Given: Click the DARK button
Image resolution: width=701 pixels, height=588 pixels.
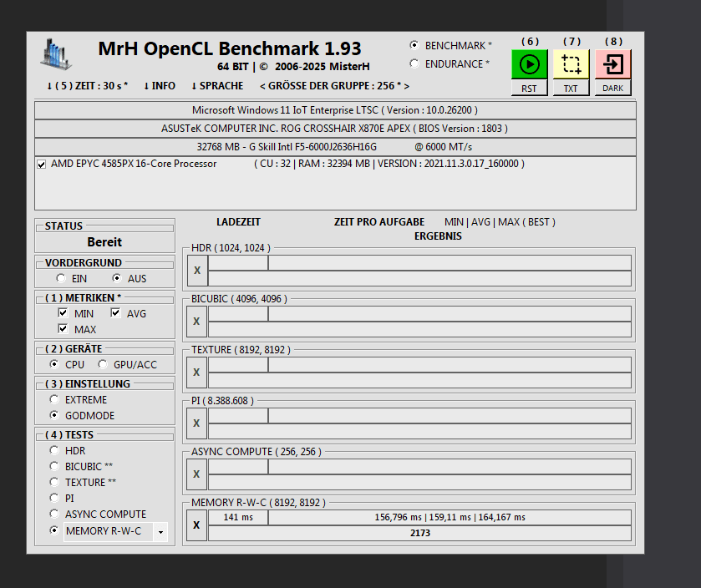Looking at the screenshot, I should pos(613,88).
